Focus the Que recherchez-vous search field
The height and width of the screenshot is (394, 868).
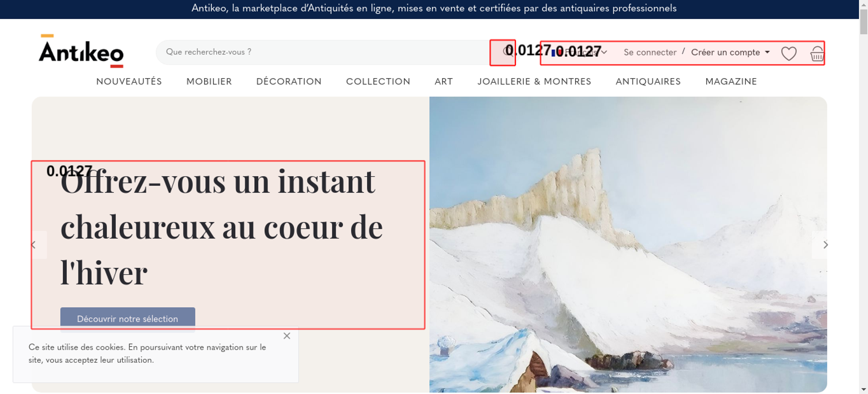coord(323,52)
